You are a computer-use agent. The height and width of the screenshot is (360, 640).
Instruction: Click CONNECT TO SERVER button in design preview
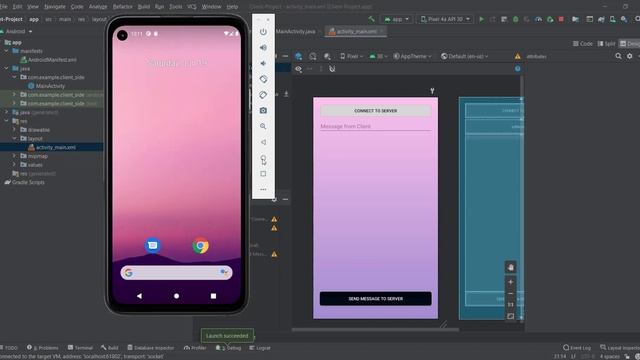(376, 111)
